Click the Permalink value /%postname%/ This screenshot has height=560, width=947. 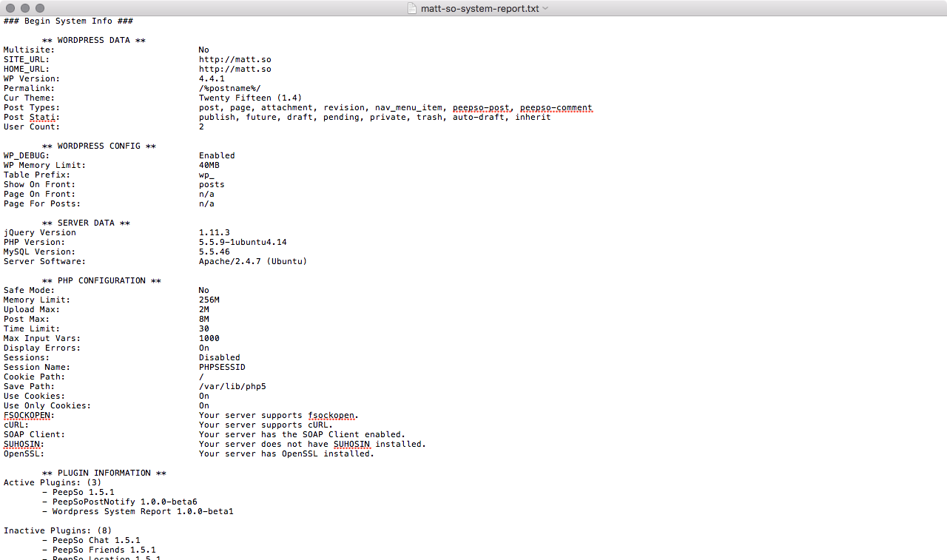(230, 88)
